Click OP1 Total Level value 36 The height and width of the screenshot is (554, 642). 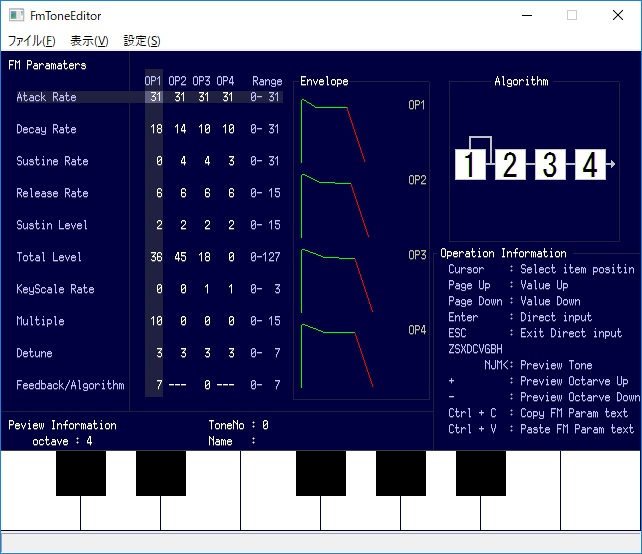point(156,257)
